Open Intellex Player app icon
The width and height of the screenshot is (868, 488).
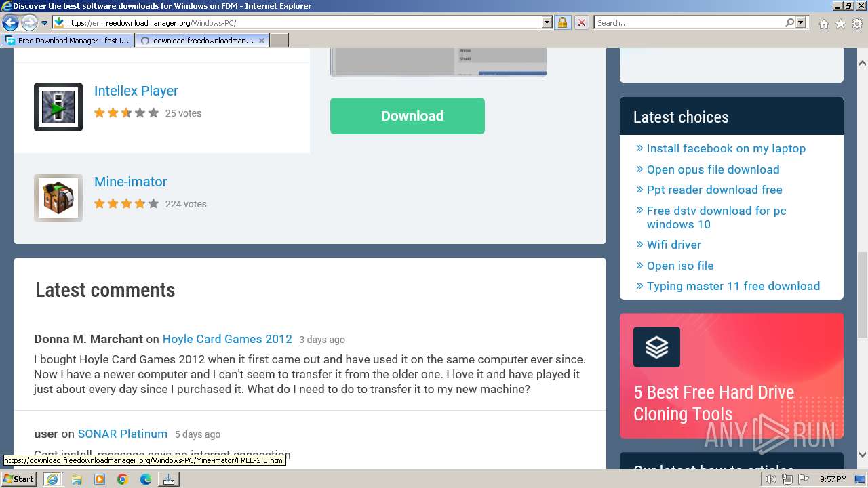pyautogui.click(x=58, y=107)
